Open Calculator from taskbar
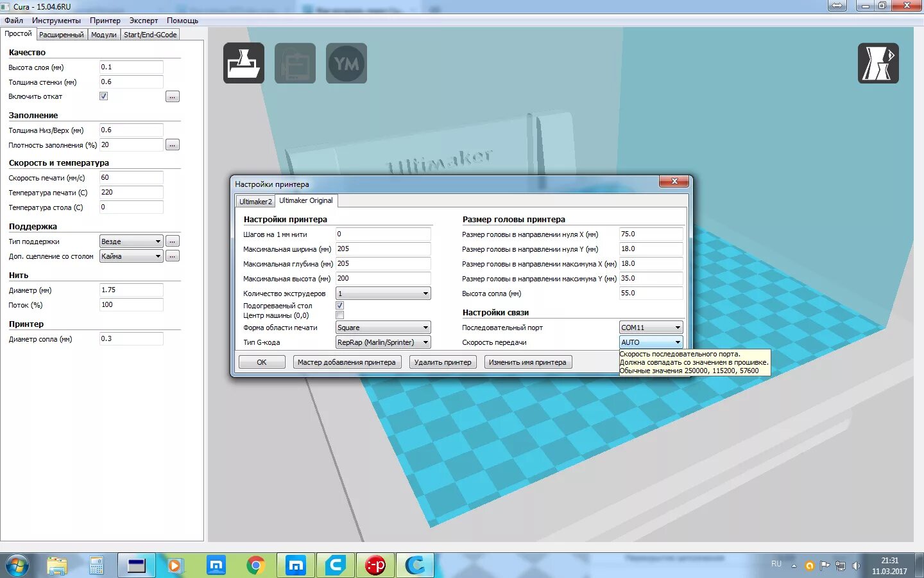 [96, 566]
